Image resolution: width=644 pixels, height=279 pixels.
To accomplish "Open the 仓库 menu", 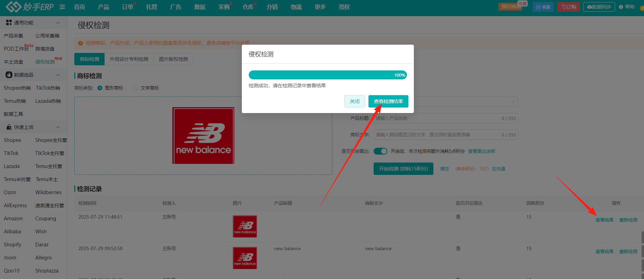I will point(248,7).
